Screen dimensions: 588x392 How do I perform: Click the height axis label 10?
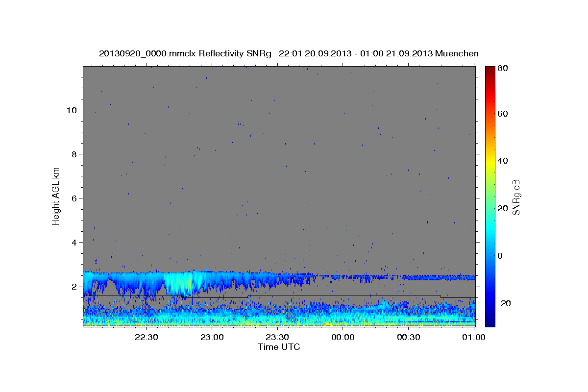pyautogui.click(x=72, y=110)
